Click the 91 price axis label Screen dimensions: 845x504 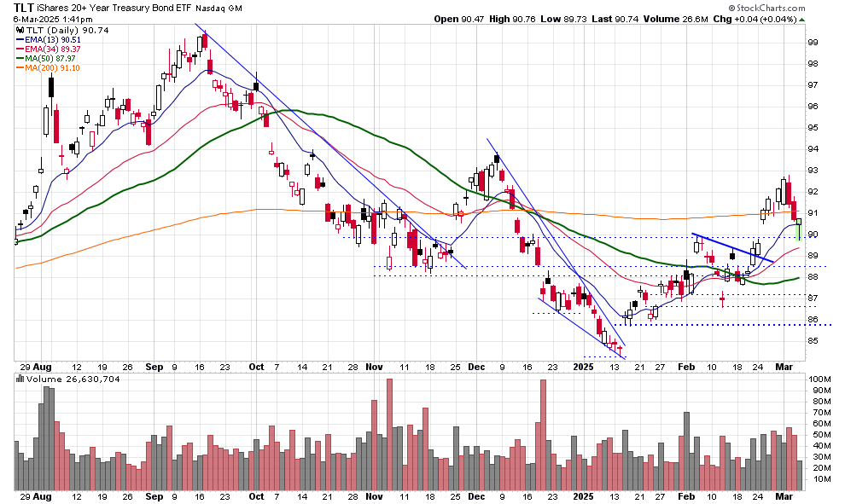tap(813, 213)
